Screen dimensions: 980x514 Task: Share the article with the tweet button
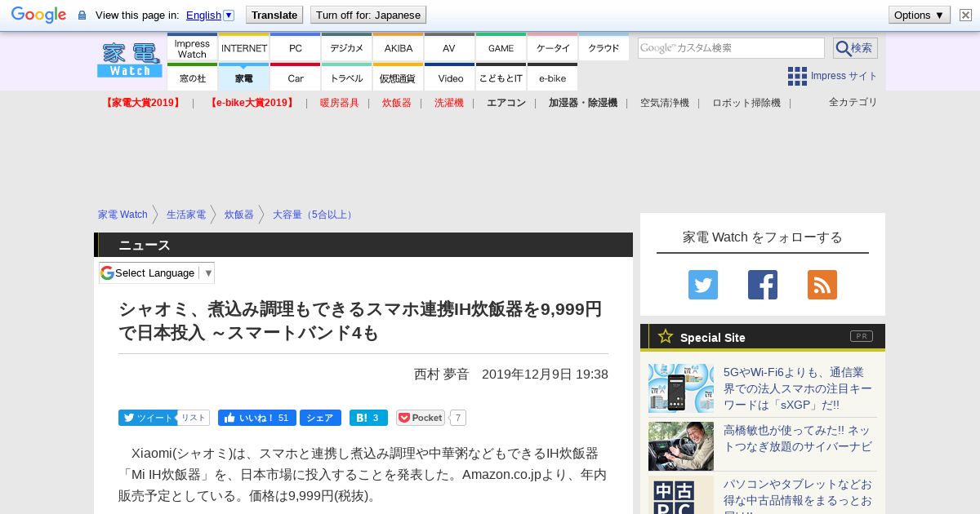click(x=147, y=418)
